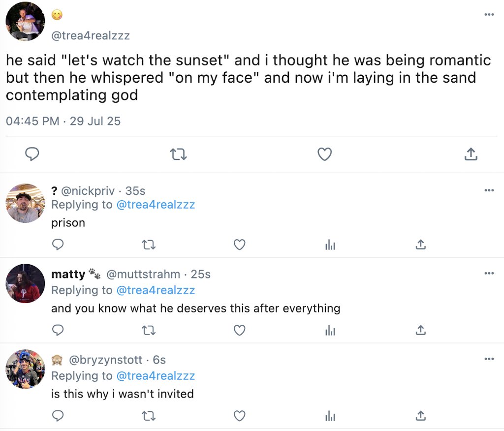The image size is (504, 431).
Task: View analytics for @nickpriv's reply
Action: (330, 245)
